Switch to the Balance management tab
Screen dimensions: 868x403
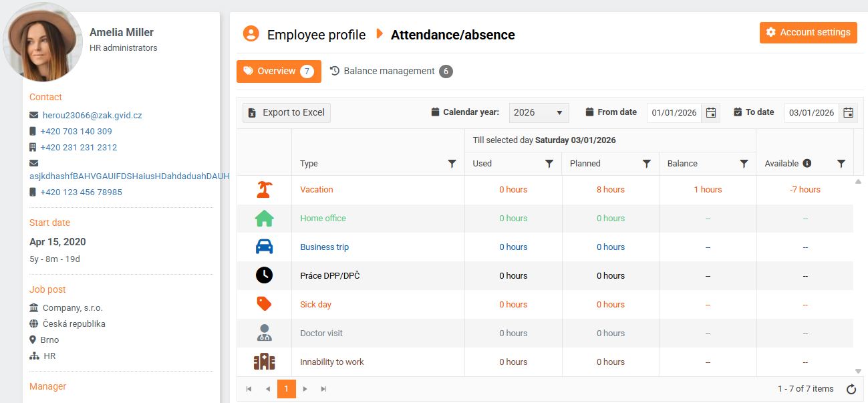pyautogui.click(x=391, y=71)
